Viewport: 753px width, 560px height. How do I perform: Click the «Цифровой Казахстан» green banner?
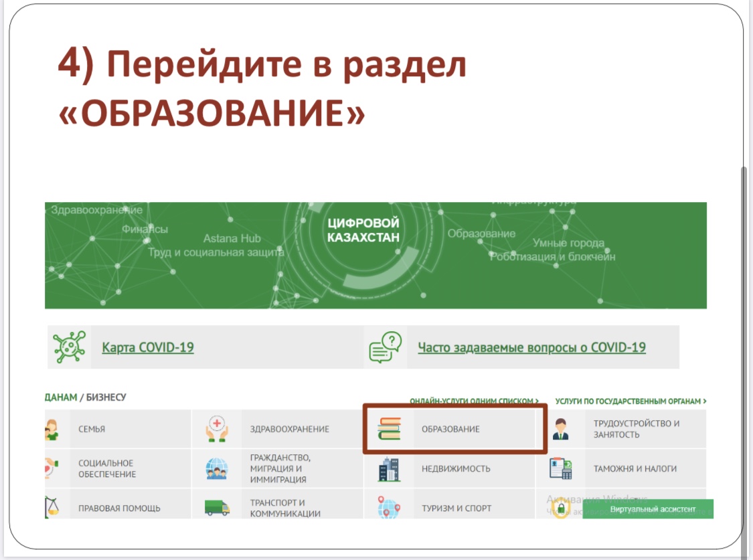(375, 255)
